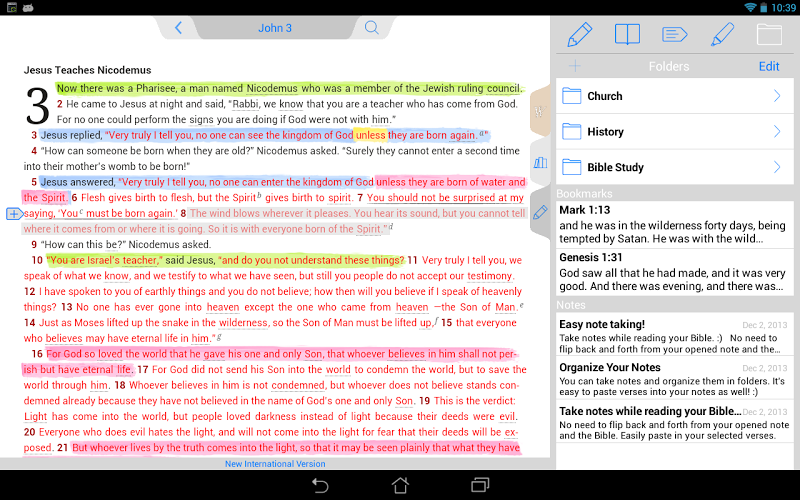This screenshot has width=800, height=500.
Task: Select the pencil notes tool icon
Action: 580,35
